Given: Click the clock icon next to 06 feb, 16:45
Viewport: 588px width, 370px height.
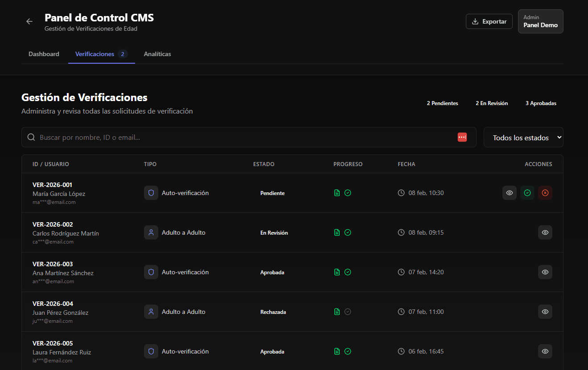Looking at the screenshot, I should (401, 351).
